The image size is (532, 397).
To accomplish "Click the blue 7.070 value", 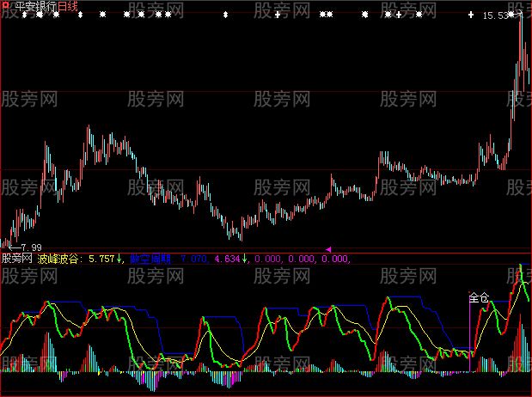I will tap(193, 257).
